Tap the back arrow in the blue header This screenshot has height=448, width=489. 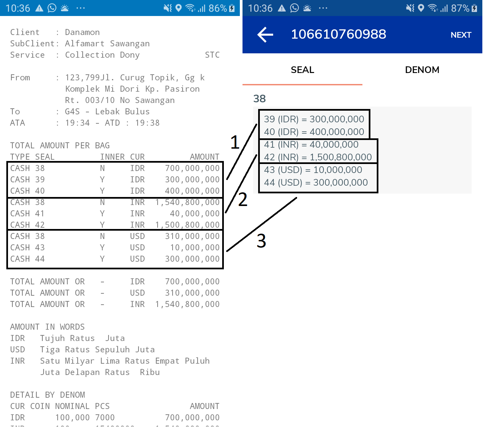[265, 35]
